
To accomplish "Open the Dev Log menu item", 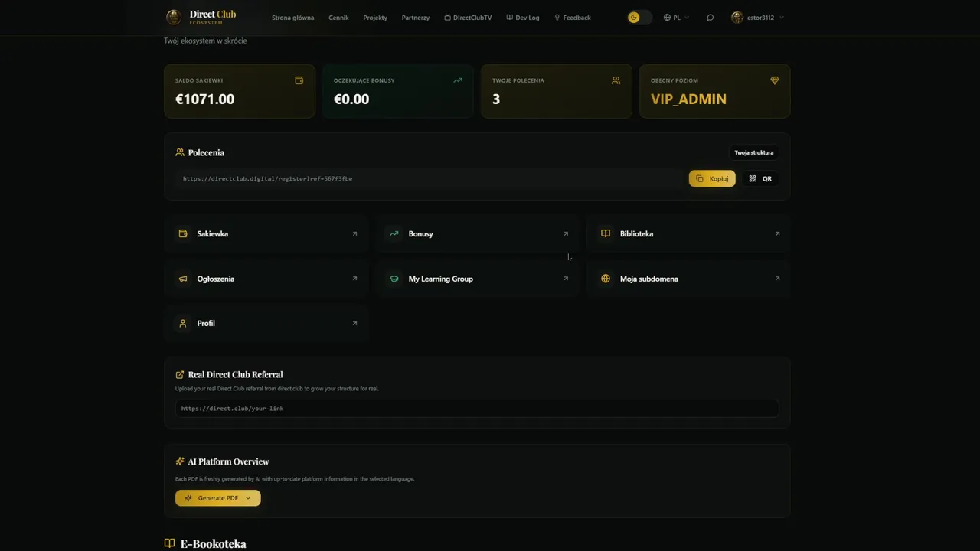I will (x=523, y=18).
